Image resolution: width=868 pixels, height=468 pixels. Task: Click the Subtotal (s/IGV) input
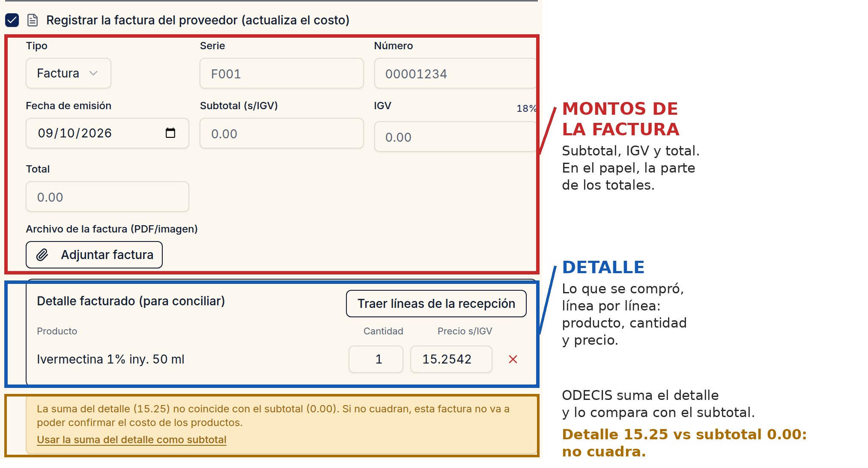click(x=282, y=133)
